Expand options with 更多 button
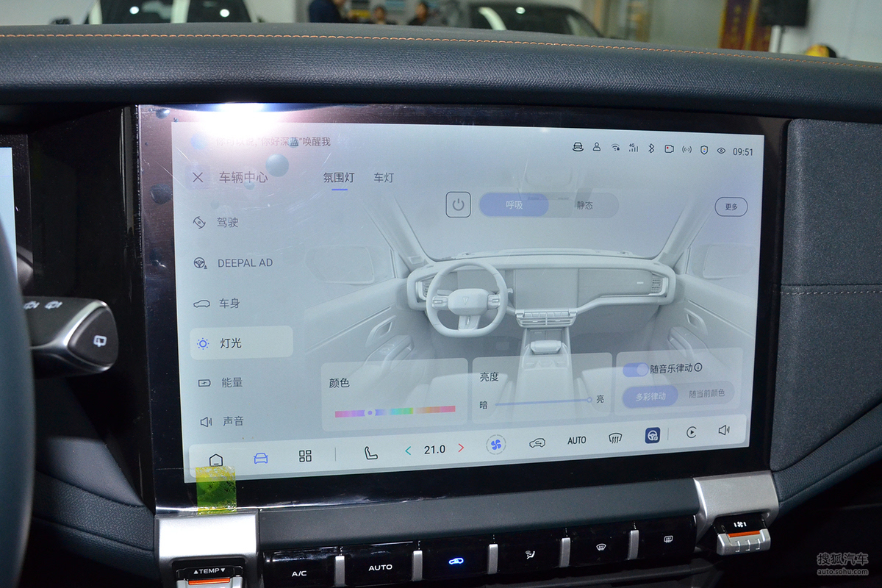The height and width of the screenshot is (588, 882). [x=731, y=207]
